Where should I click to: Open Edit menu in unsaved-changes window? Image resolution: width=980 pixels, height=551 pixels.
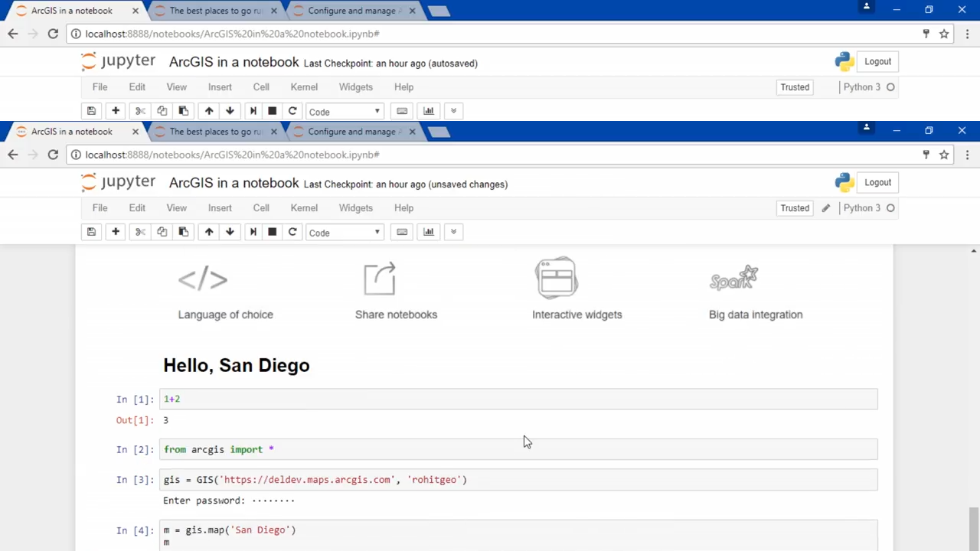click(137, 208)
